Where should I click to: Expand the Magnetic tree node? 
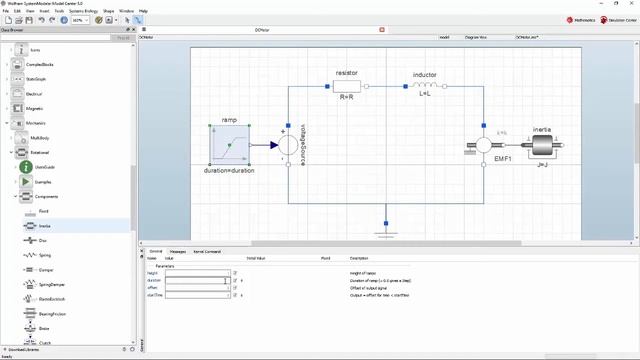coord(7,108)
